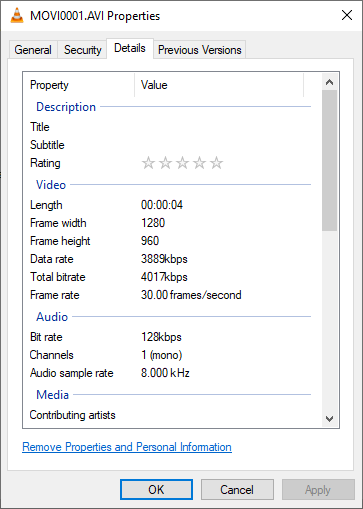Select the Value column header
363x509 pixels.
[219, 85]
